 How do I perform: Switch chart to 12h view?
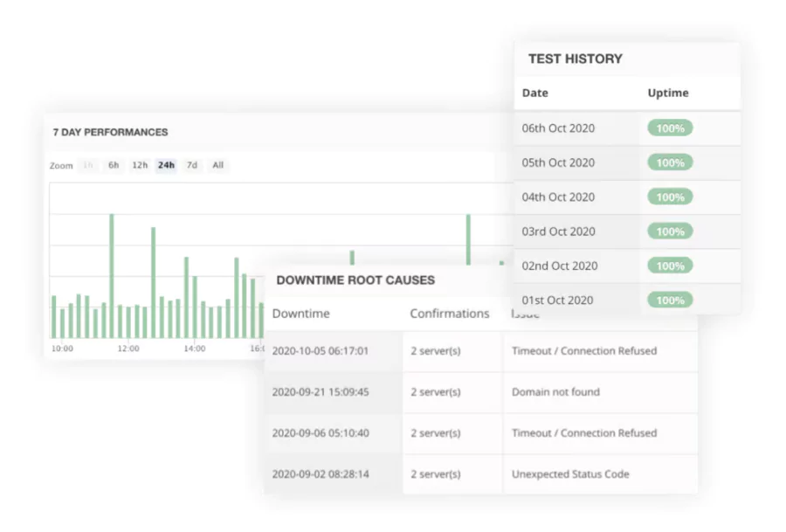coord(140,165)
